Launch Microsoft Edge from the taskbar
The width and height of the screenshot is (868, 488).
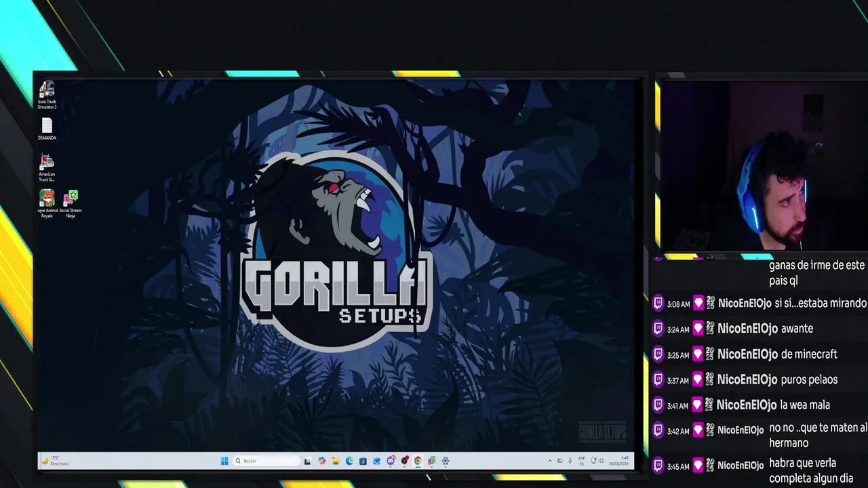[349, 461]
